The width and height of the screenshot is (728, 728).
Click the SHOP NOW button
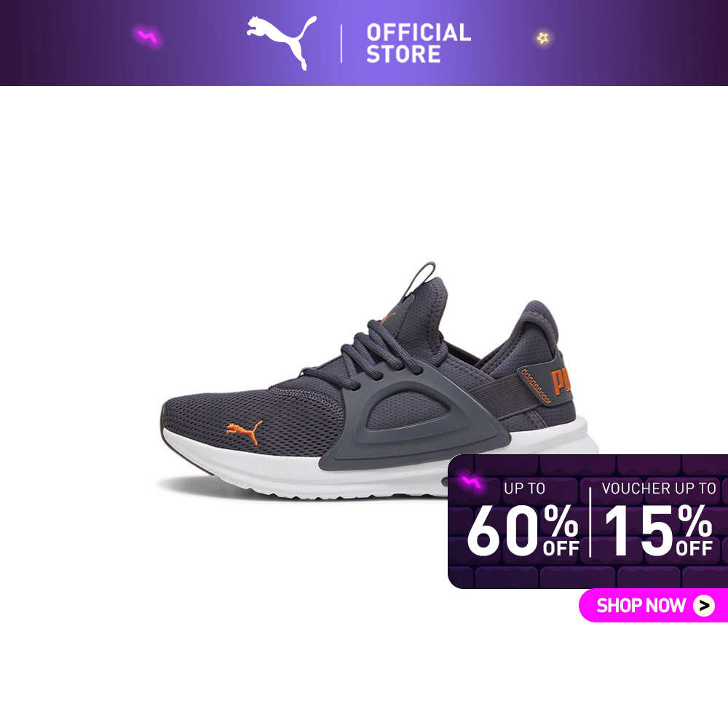click(653, 605)
